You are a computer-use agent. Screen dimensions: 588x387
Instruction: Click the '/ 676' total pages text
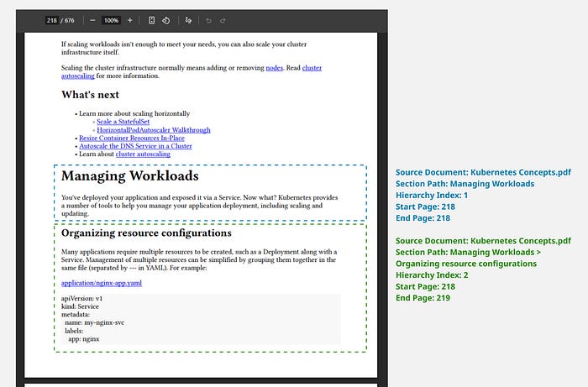[67, 20]
